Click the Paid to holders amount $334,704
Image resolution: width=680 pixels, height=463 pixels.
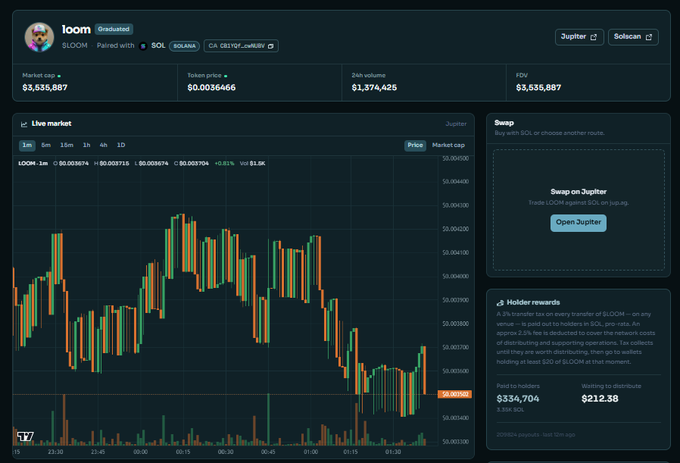[x=518, y=398]
